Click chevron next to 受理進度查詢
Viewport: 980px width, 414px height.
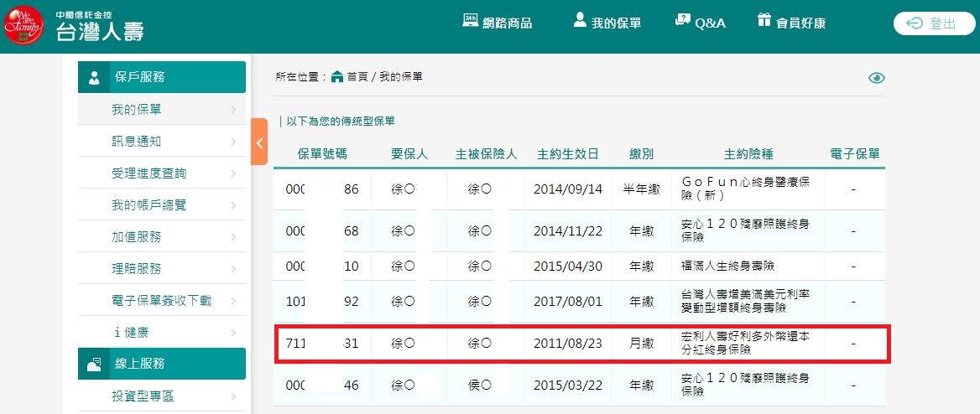click(x=233, y=173)
